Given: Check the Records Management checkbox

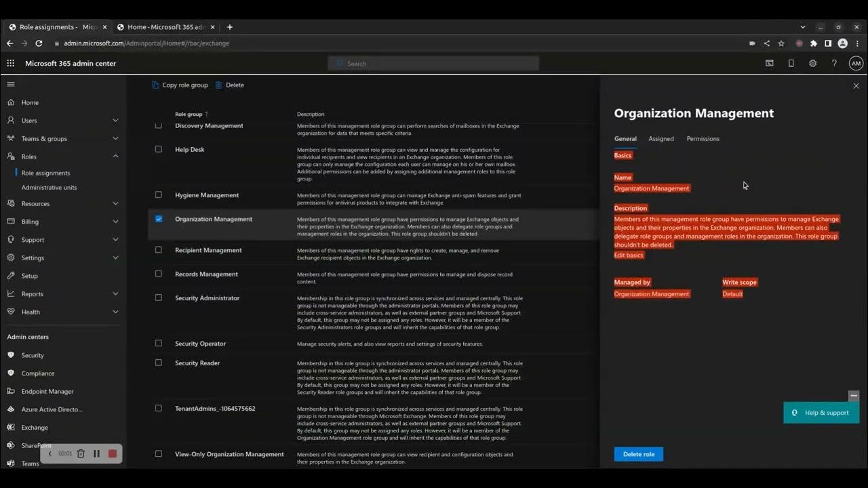Looking at the screenshot, I should [159, 274].
